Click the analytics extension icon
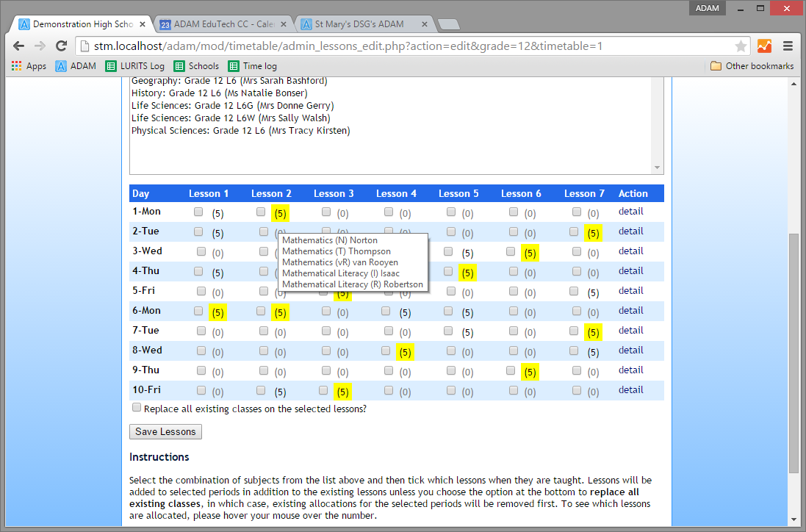The width and height of the screenshot is (806, 532). [x=765, y=46]
